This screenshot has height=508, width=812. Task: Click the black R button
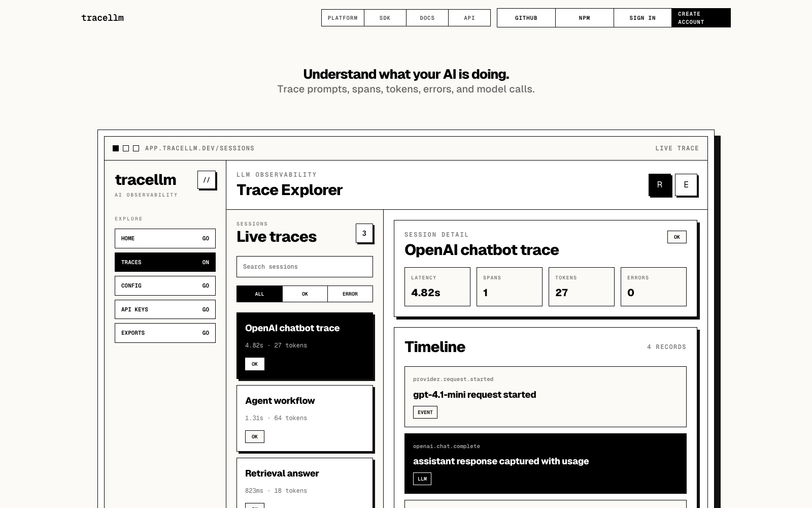660,185
